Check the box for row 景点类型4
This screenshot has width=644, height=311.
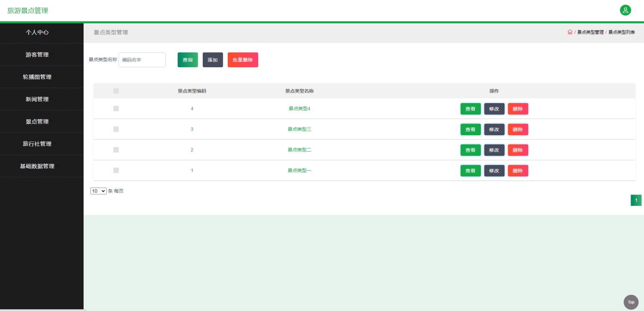[x=116, y=109]
